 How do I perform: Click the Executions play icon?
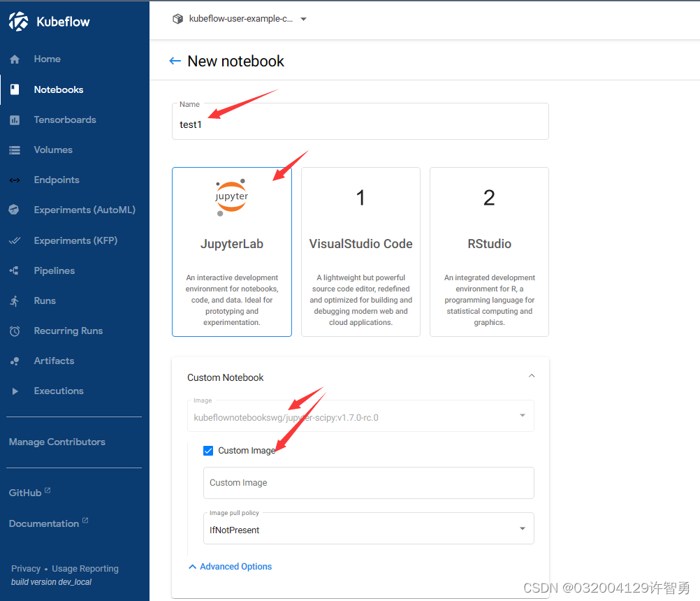[15, 391]
